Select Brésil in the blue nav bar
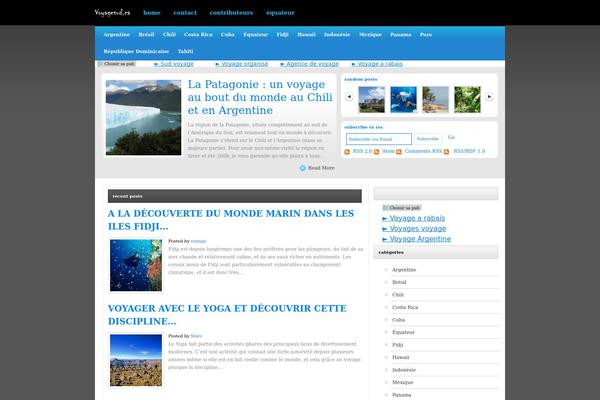Viewport: 600px width, 400px height. click(x=146, y=34)
